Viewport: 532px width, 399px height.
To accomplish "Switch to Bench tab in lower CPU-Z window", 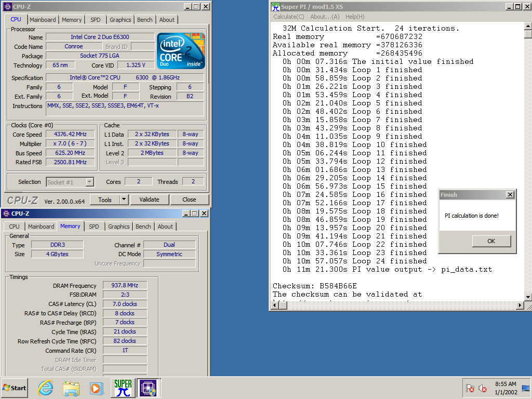I will pyautogui.click(x=143, y=227).
